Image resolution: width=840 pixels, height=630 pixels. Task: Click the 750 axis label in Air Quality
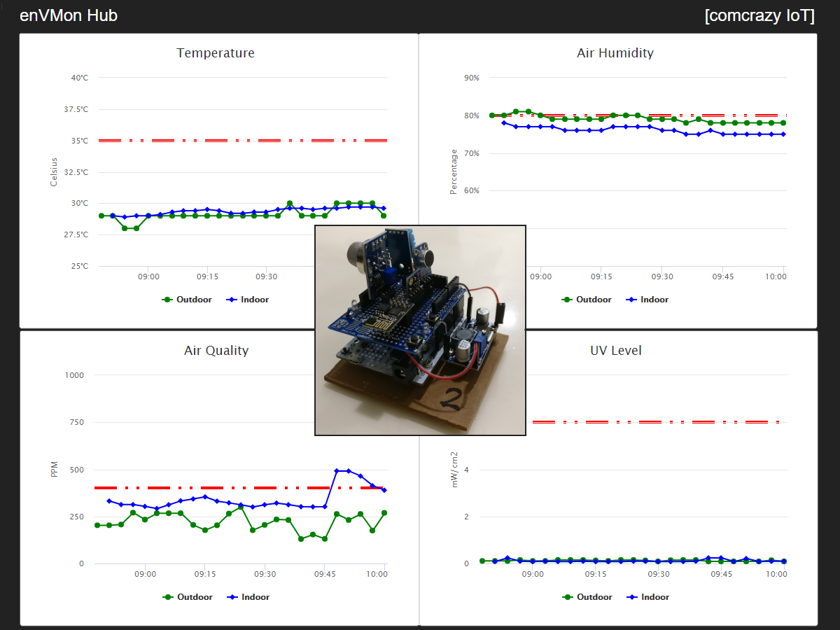click(76, 422)
